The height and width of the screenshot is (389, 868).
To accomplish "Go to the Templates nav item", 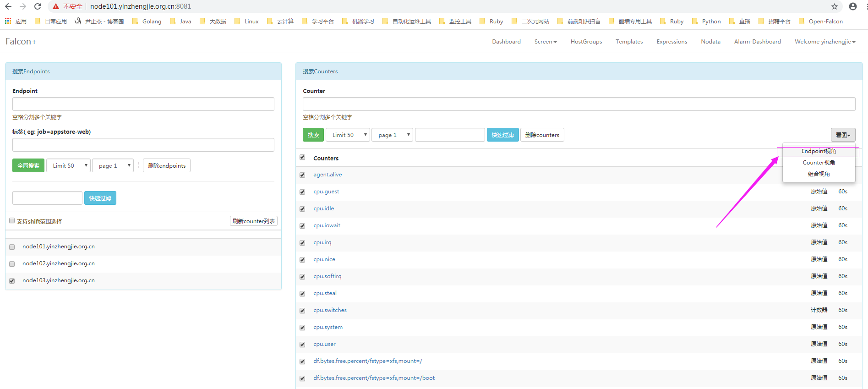I will click(629, 42).
